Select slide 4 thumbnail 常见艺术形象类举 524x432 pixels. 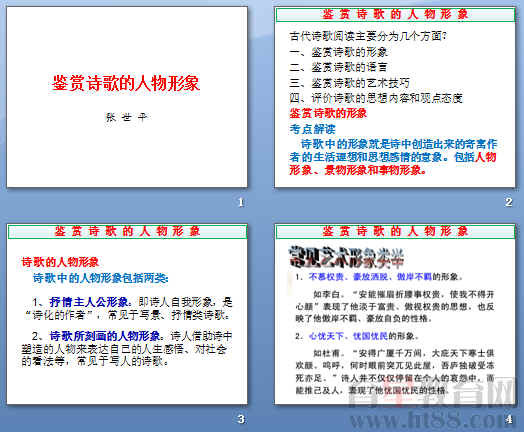tap(395, 314)
